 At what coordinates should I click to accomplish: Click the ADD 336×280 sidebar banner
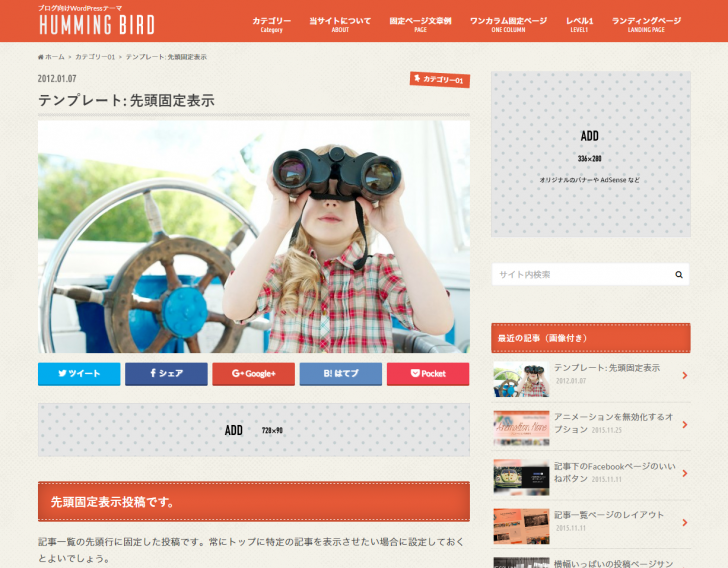click(591, 154)
